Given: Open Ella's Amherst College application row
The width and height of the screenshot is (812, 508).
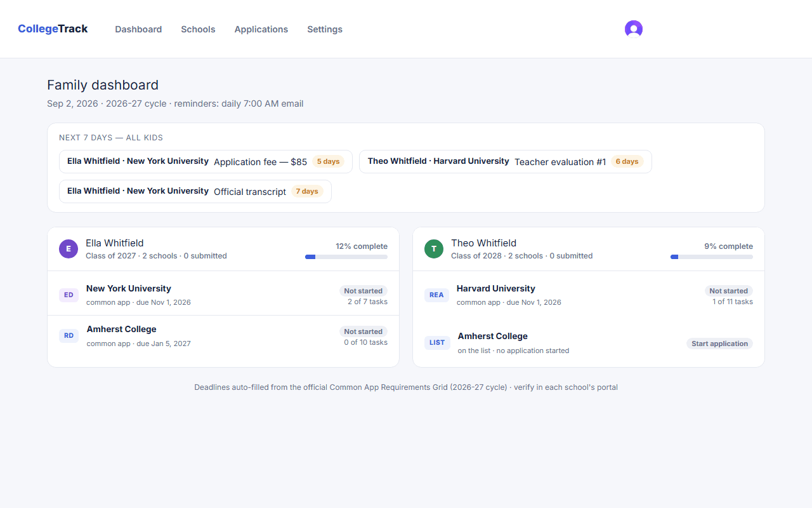Looking at the screenshot, I should pos(223,336).
